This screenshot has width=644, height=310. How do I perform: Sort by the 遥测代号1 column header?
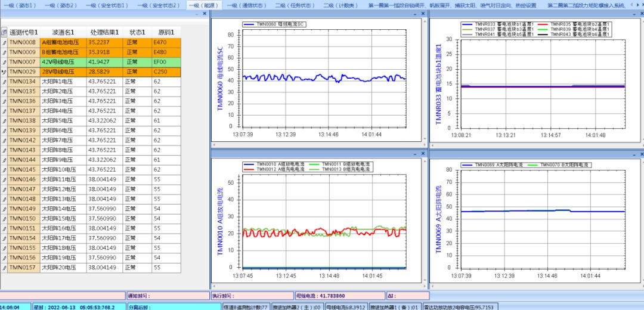pyautogui.click(x=24, y=32)
